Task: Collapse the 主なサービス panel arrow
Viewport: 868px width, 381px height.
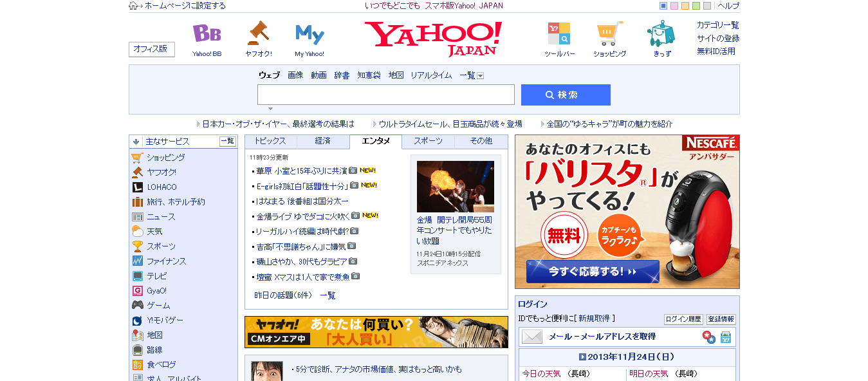Action: point(136,142)
